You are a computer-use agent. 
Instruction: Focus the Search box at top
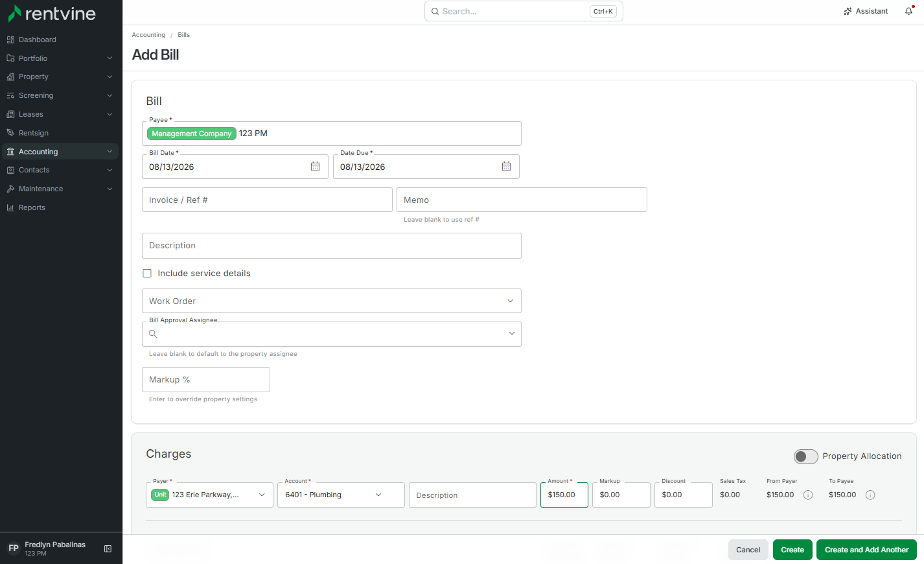click(x=524, y=11)
